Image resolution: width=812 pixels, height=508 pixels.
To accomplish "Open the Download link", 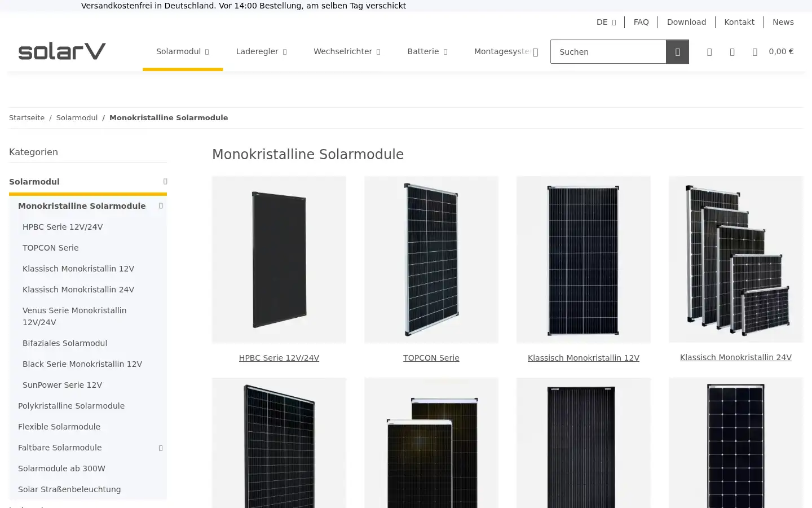I will (x=686, y=22).
